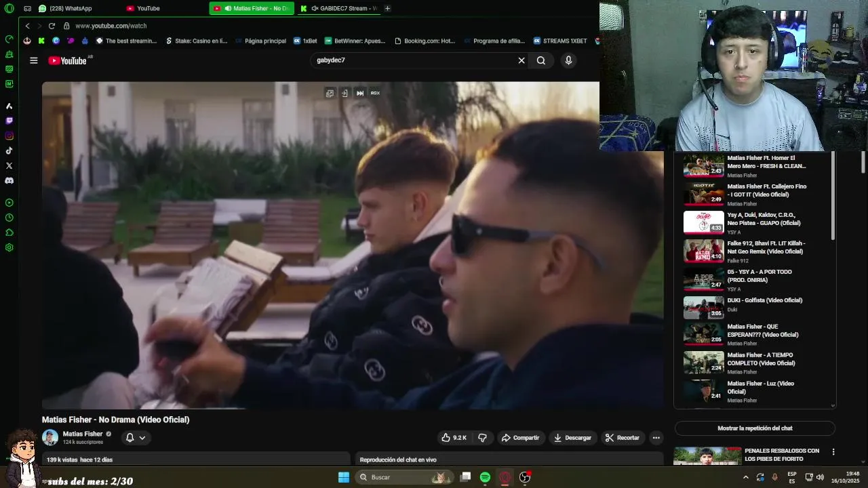
Task: Open the 1xBet bookmark
Action: point(305,41)
